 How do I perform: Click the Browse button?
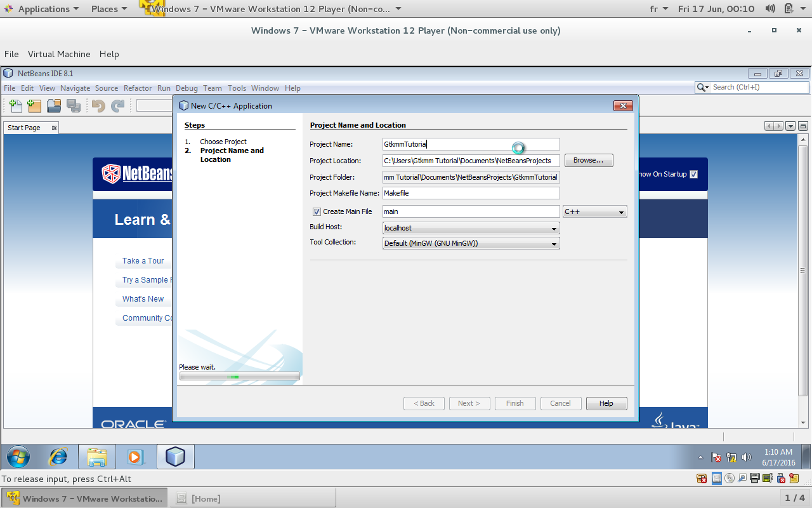point(589,160)
